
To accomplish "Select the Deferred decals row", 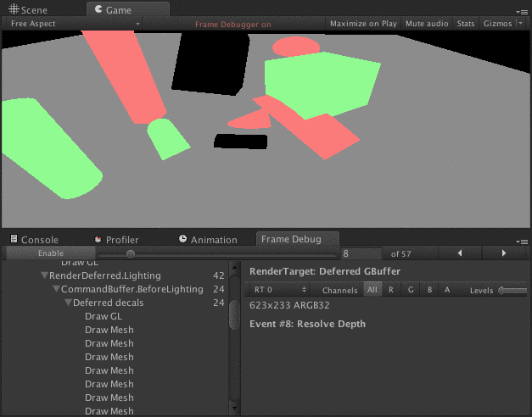I will [115, 303].
